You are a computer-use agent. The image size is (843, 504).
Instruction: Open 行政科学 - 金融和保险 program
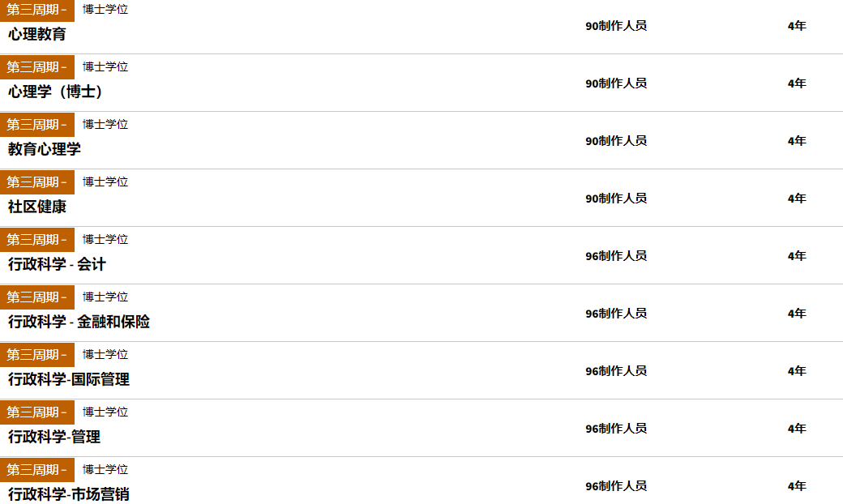[x=79, y=322]
